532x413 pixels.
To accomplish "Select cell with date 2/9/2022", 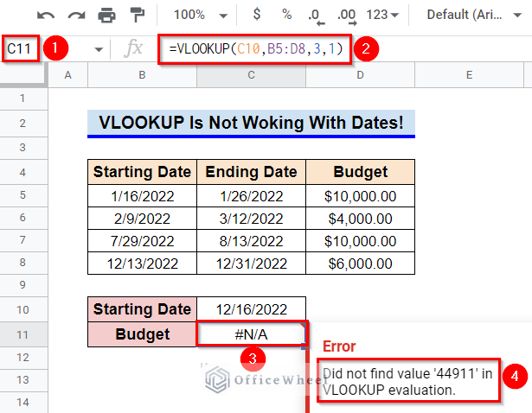I will (x=142, y=219).
